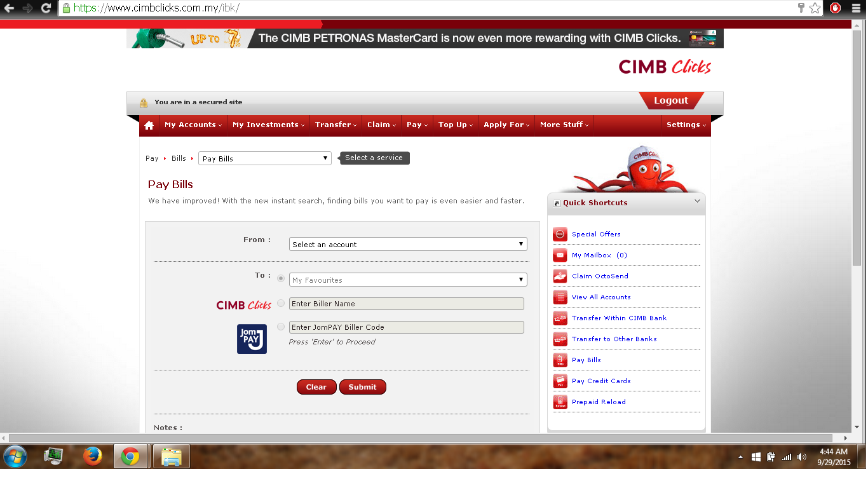Open the My Favourites dropdown
868x488 pixels.
tap(408, 280)
